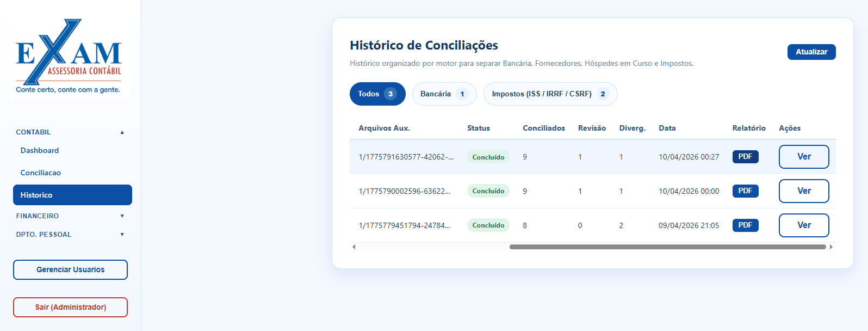The height and width of the screenshot is (331, 868).
Task: Click the Arquivos Aux. column header
Action: pos(385,128)
